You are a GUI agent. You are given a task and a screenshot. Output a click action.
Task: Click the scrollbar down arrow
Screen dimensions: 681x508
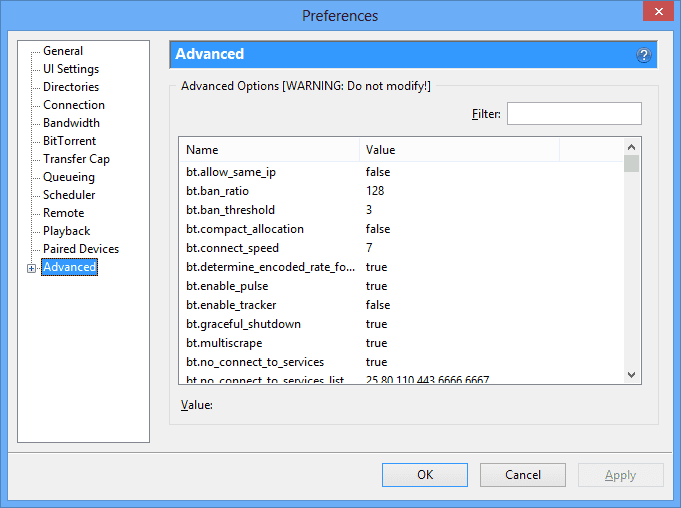click(x=631, y=375)
